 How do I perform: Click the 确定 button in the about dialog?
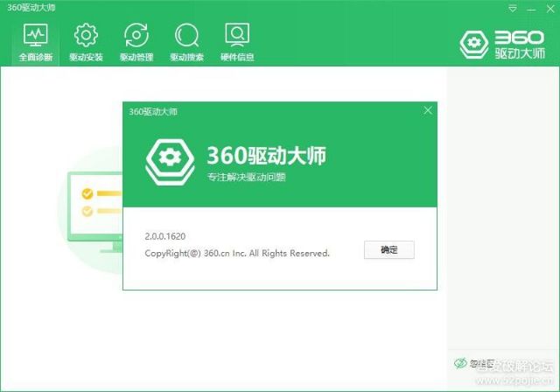388,249
